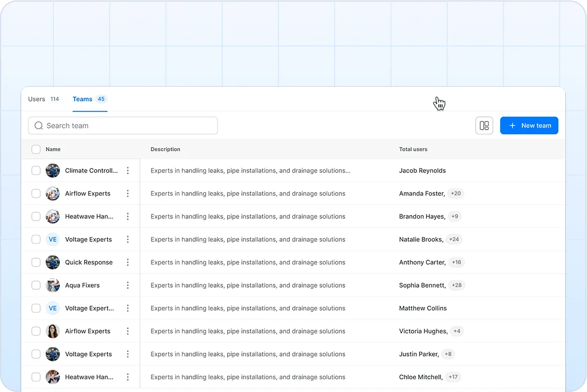Click the VE initials avatar in Natalie Brooks' row
This screenshot has height=392, width=587.
click(x=53, y=240)
